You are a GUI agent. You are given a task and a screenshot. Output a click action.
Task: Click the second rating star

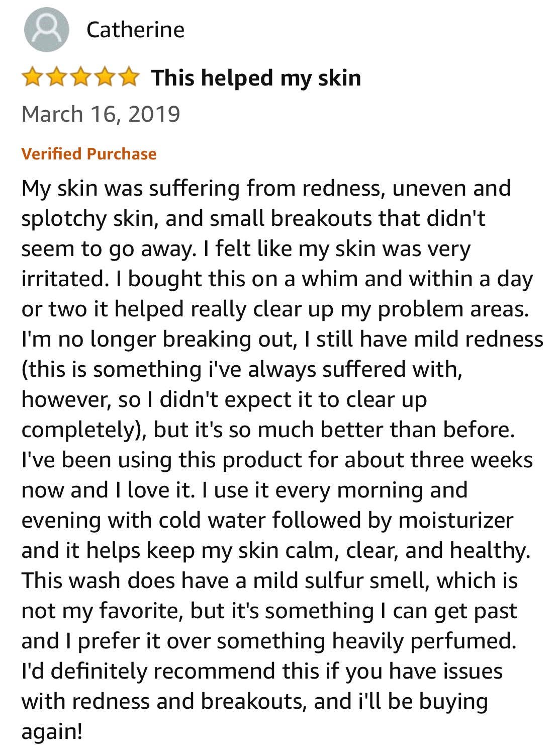[x=56, y=78]
